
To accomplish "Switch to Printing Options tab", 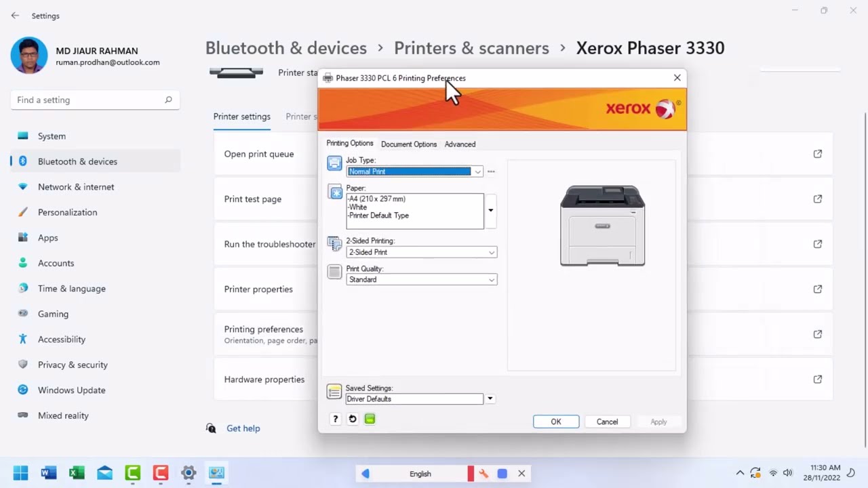I will click(350, 143).
